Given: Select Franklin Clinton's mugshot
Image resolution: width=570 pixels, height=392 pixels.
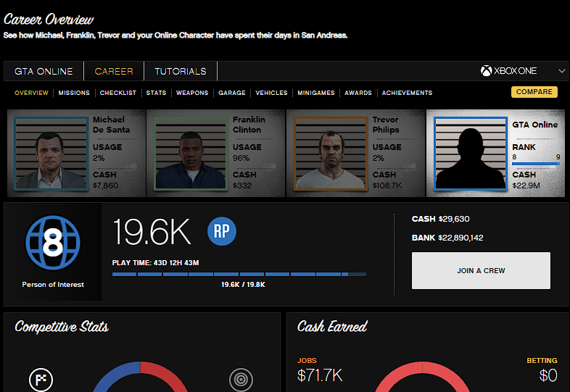Looking at the screenshot, I should [191, 154].
